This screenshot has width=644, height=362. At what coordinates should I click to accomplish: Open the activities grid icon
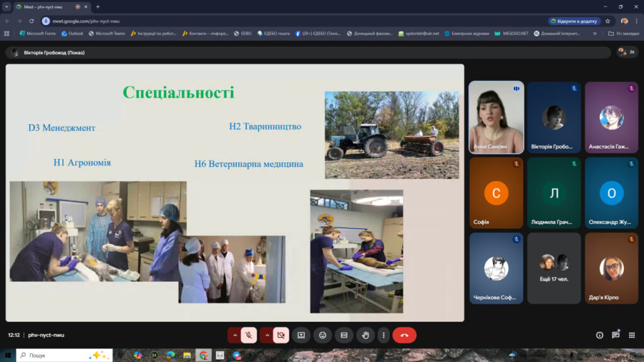coord(632,336)
